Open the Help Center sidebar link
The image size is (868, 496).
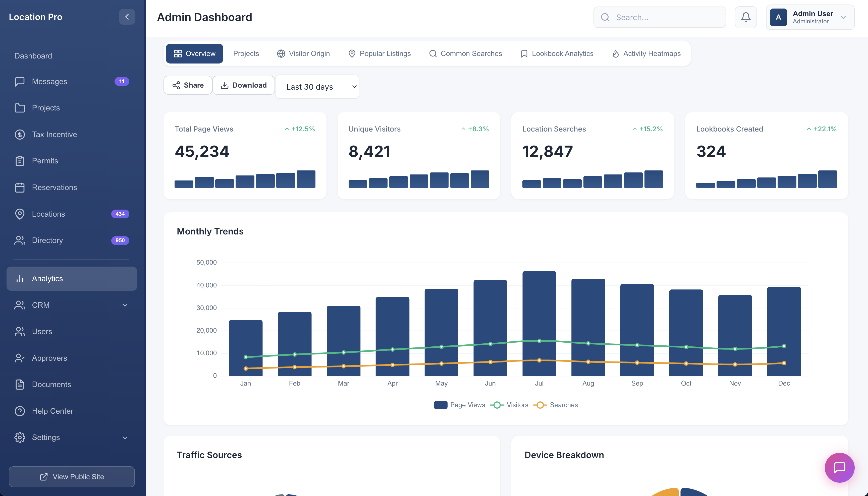[72, 411]
